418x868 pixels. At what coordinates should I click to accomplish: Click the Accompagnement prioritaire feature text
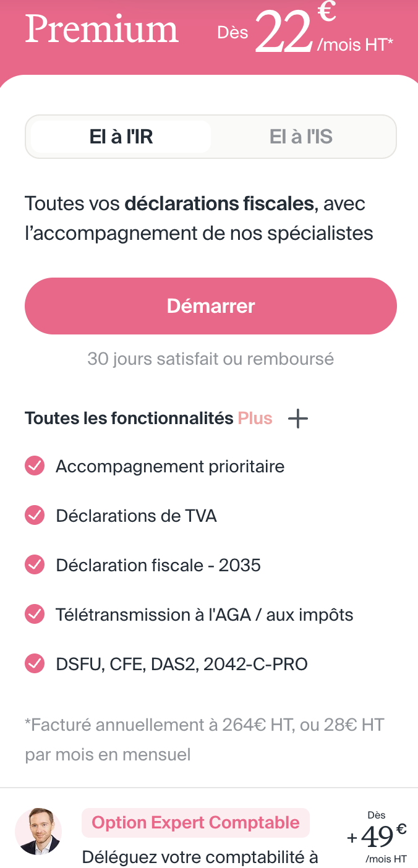[x=170, y=466]
